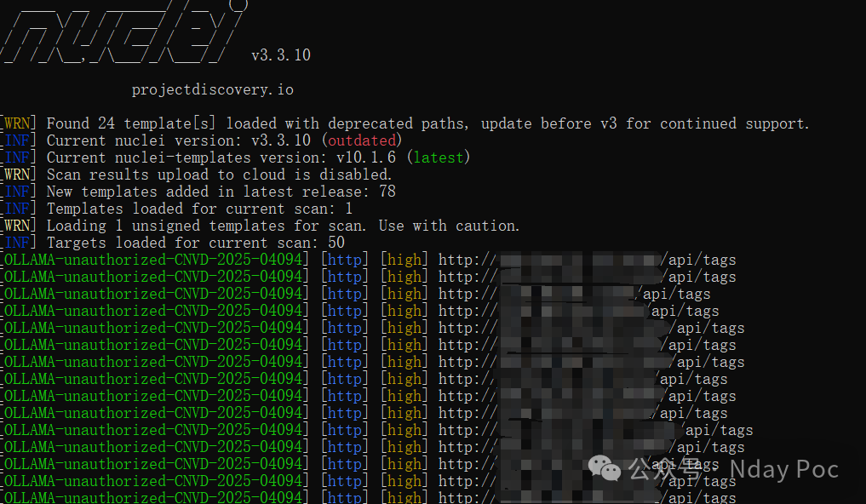Screen dimensions: 866x504
Task: Open the projectdiscovery.io text in the banner
Action: pyautogui.click(x=213, y=90)
